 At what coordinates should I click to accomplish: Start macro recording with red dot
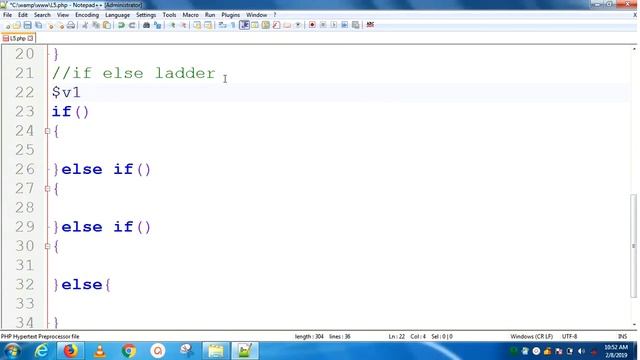click(x=312, y=25)
